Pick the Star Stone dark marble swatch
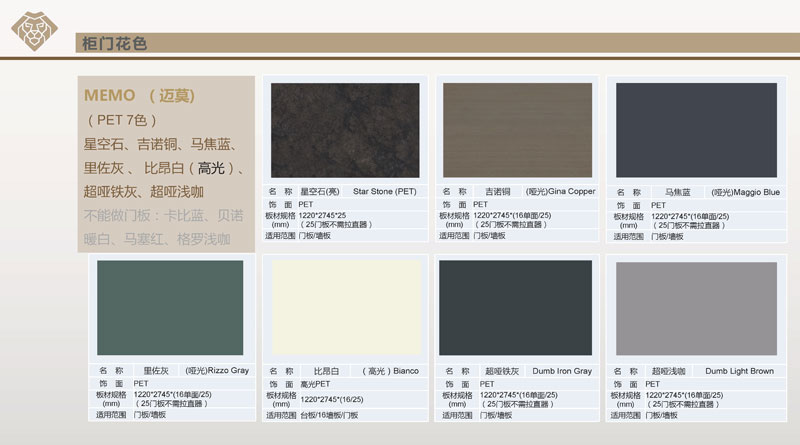 [x=345, y=130]
